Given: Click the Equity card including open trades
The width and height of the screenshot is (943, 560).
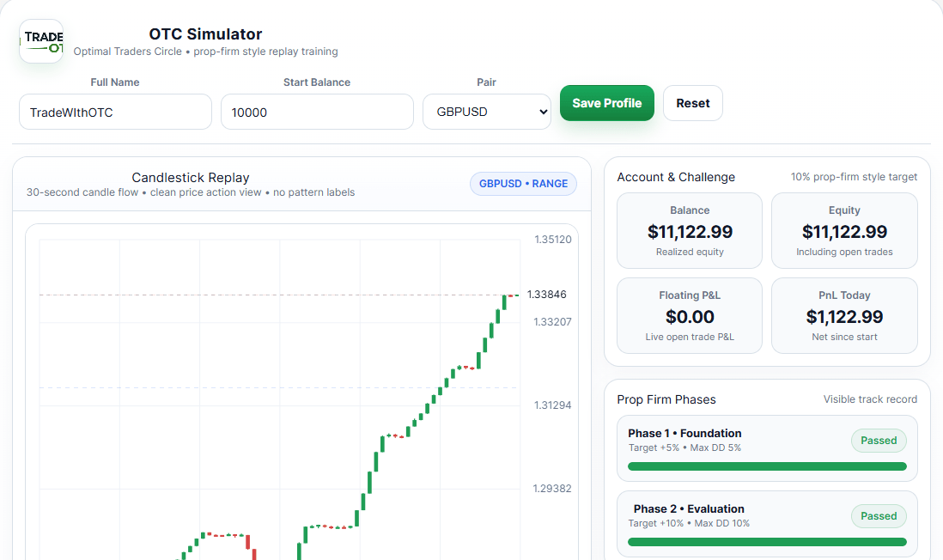Looking at the screenshot, I should point(844,230).
